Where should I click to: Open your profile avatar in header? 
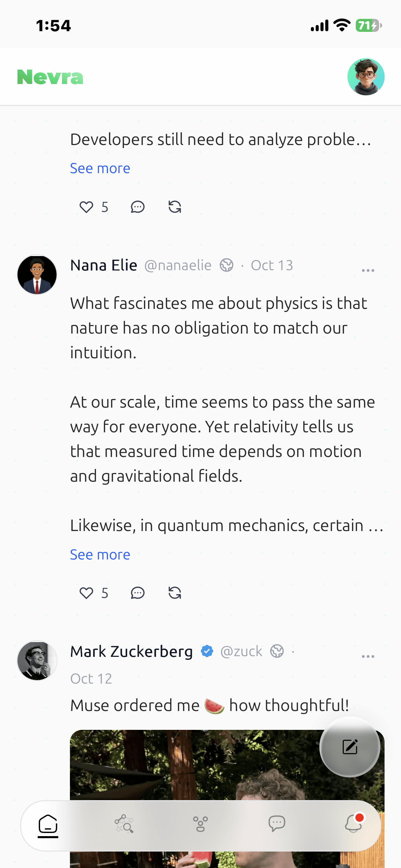[x=366, y=77]
